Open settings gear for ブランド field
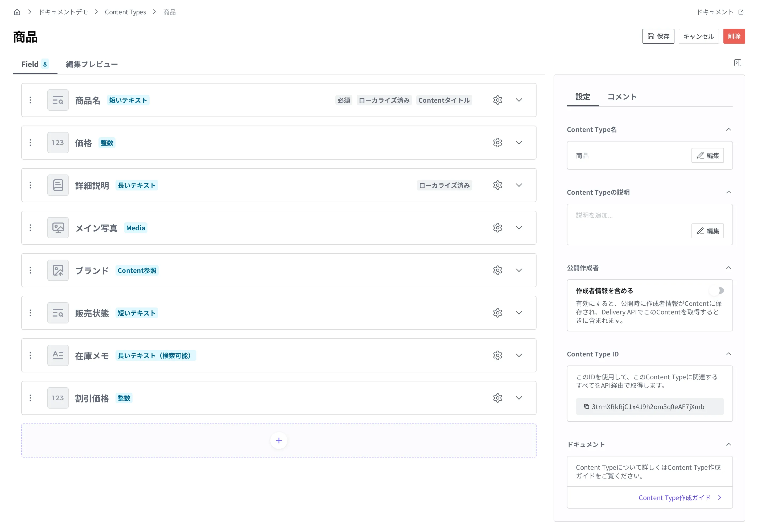758x532 pixels. click(x=497, y=270)
